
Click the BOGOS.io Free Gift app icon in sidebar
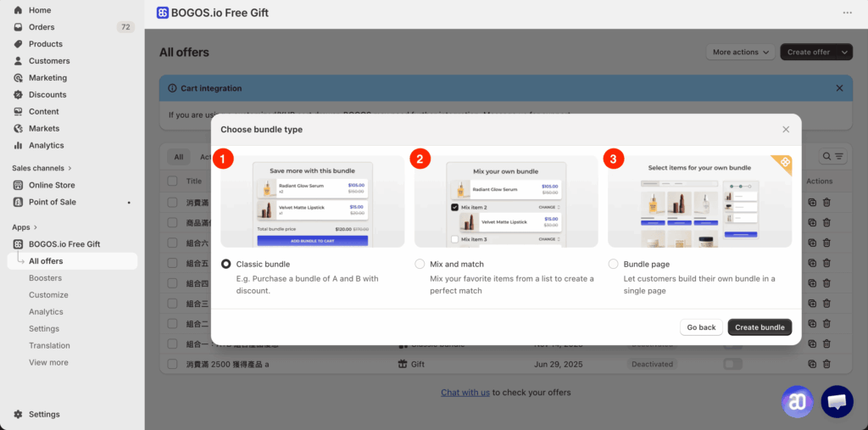[19, 243]
